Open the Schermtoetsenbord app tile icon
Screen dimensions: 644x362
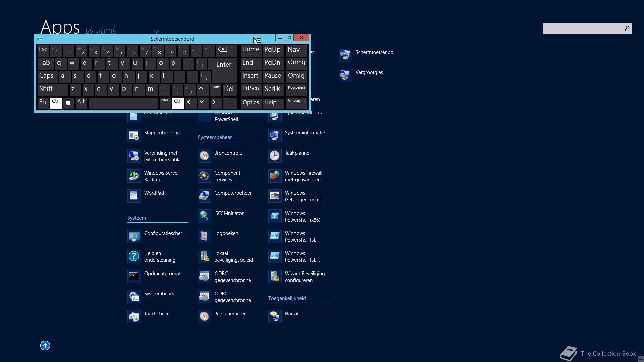[345, 55]
